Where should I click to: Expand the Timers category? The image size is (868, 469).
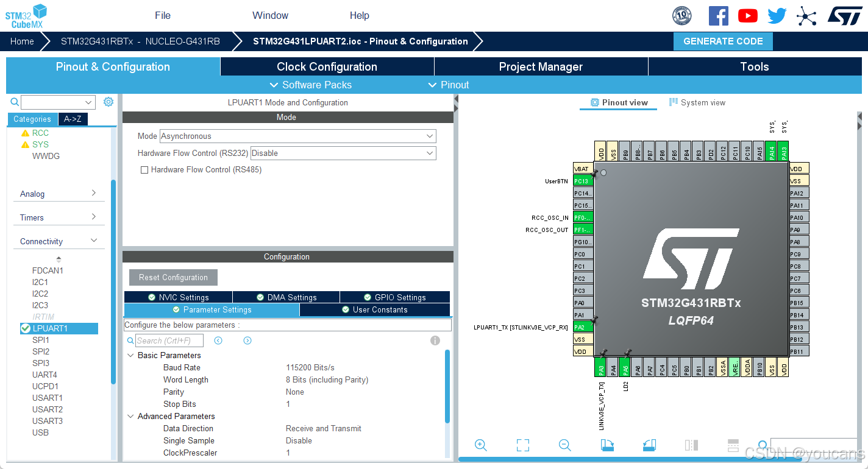pos(59,217)
